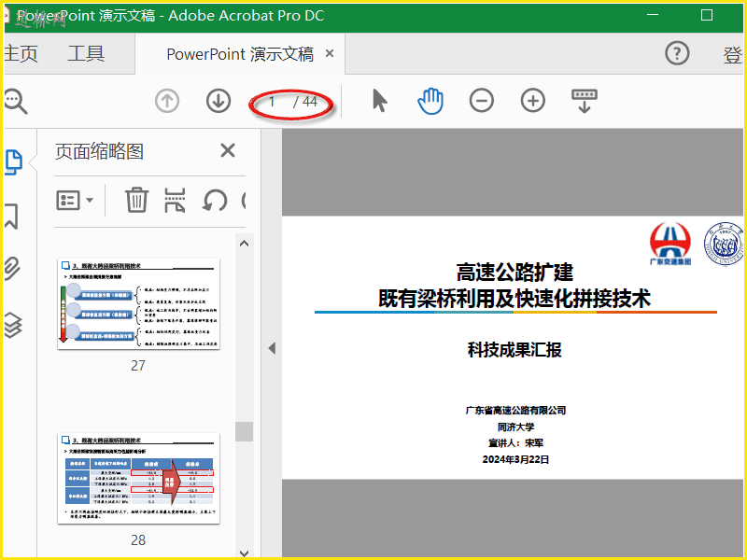Minimize the Acrobat window
The height and width of the screenshot is (560, 747).
[x=653, y=15]
